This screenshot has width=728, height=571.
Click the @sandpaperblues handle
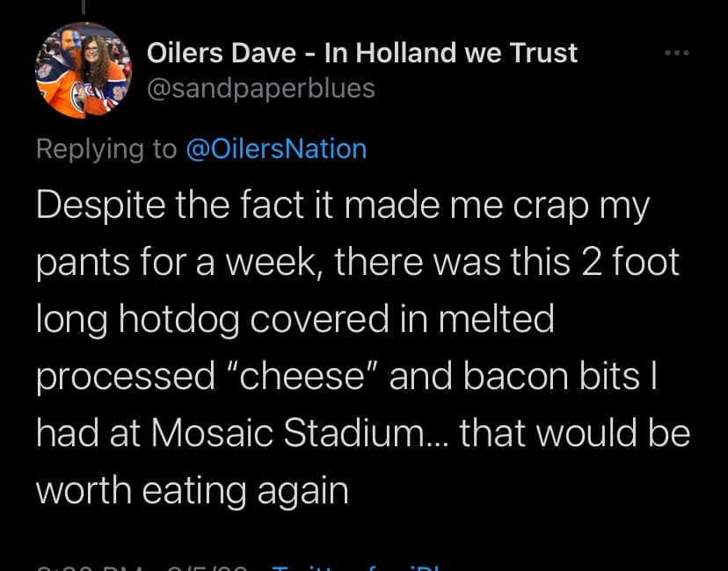pos(259,88)
